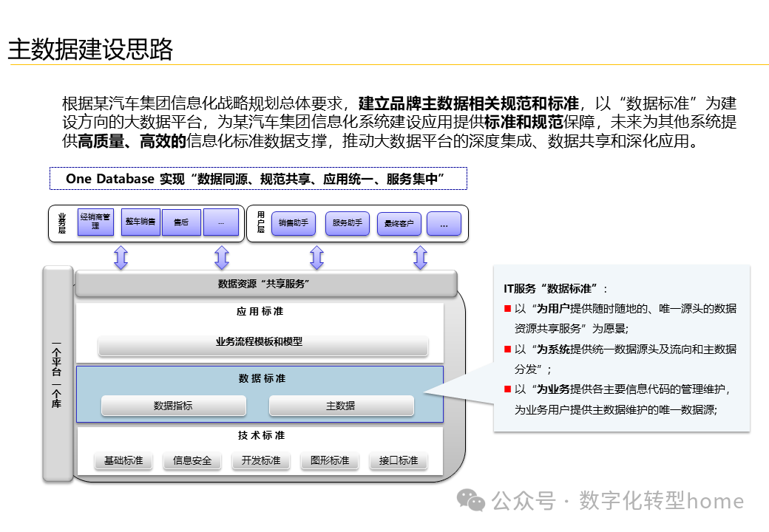Expand the ellipsis box in 用户层
The image size is (769, 532).
[444, 223]
